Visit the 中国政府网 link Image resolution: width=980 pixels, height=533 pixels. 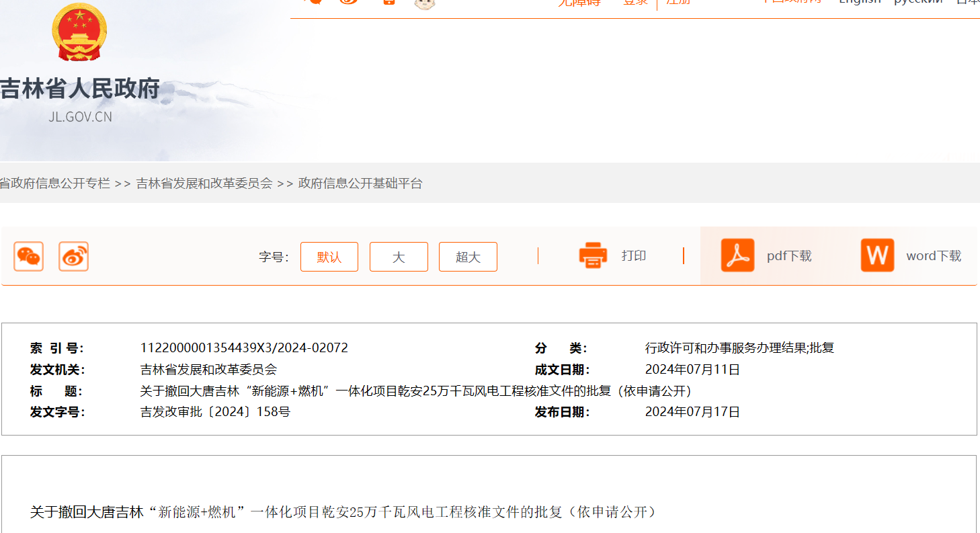click(x=793, y=3)
